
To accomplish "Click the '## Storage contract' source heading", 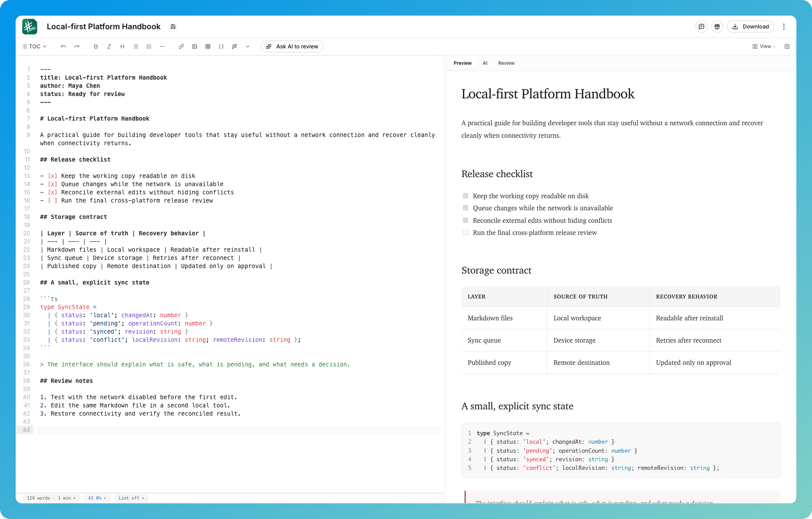I will (x=73, y=217).
